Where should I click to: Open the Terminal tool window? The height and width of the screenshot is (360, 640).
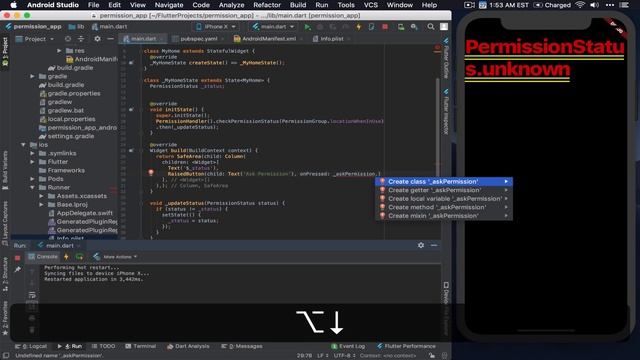point(141,346)
